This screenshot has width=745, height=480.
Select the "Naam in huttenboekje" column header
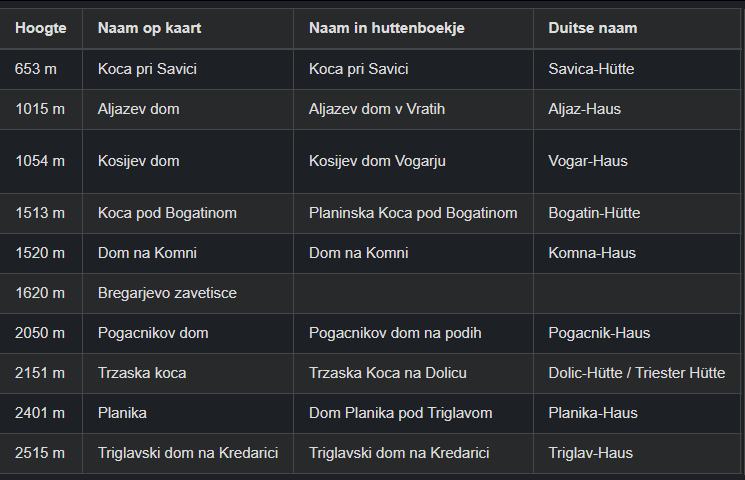click(387, 28)
